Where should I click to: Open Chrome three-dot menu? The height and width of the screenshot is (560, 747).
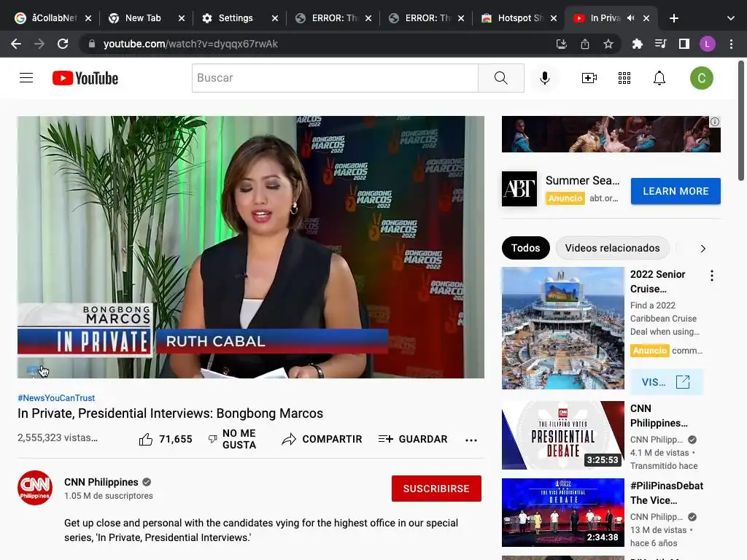pos(731,44)
